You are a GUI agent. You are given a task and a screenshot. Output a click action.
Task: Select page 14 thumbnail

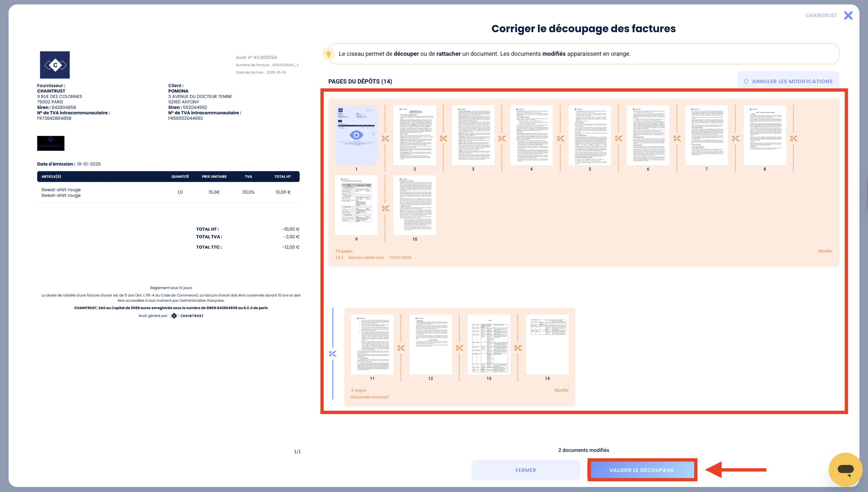tap(547, 344)
